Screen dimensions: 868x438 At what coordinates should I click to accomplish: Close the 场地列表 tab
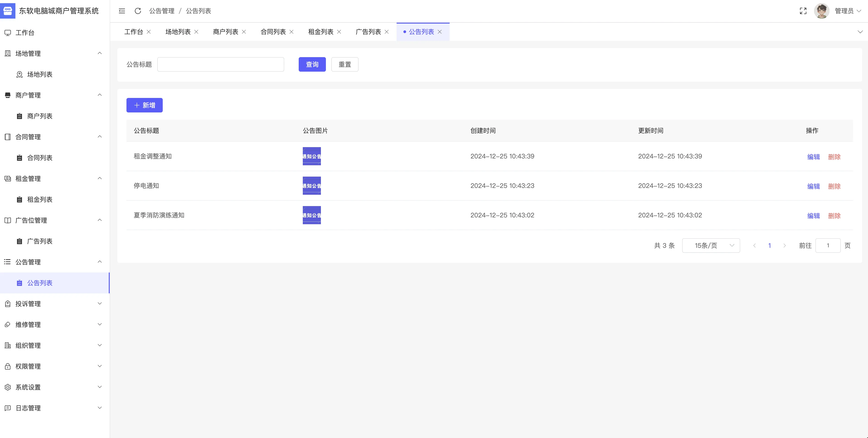point(196,32)
